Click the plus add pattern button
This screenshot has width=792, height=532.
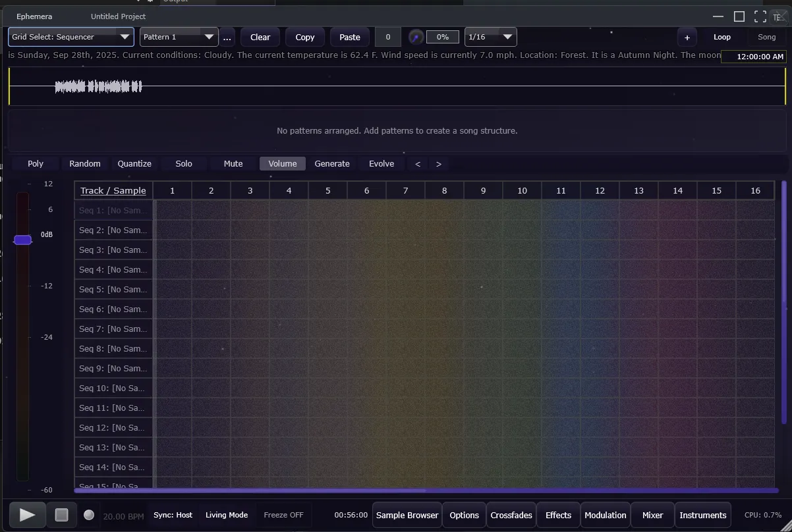tap(687, 38)
